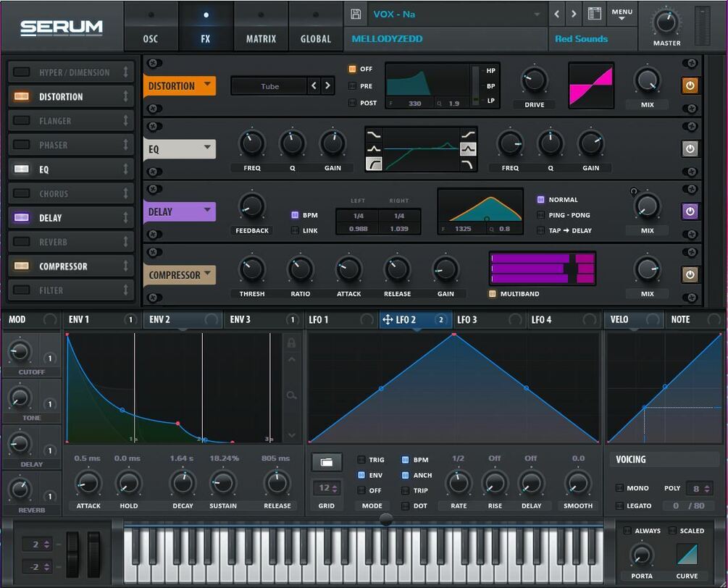Reorder EQ in rack via arrows
Image resolution: width=728 pixels, height=588 pixels.
tap(125, 169)
